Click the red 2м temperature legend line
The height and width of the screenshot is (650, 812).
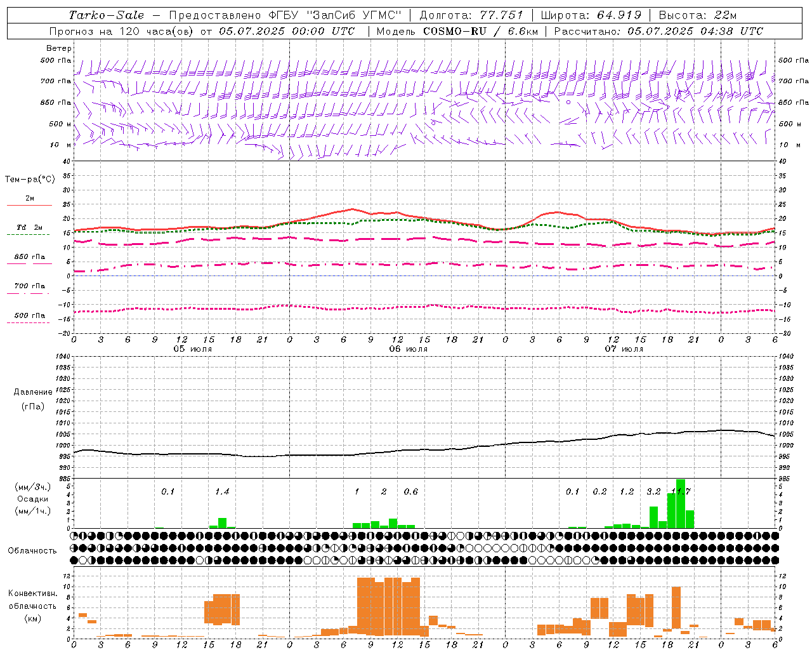point(29,205)
